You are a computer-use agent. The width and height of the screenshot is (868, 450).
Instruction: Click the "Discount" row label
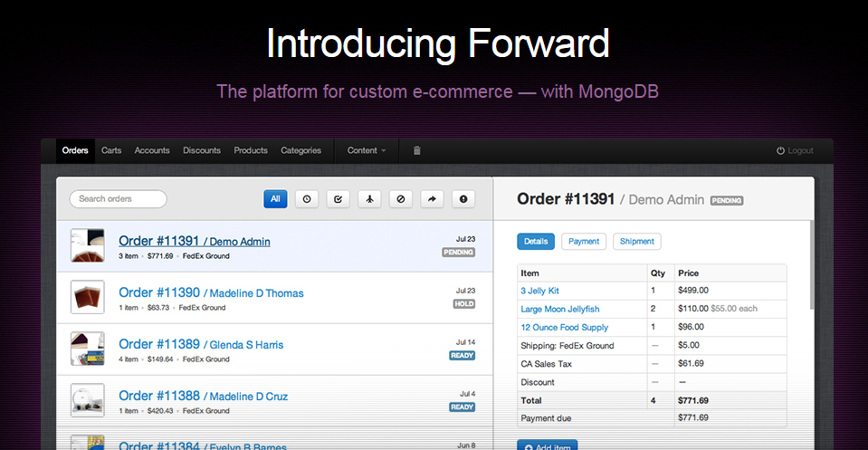537,382
